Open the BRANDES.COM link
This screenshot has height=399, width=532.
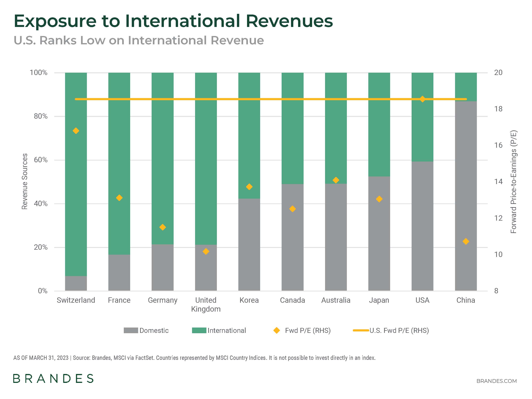coord(496,381)
